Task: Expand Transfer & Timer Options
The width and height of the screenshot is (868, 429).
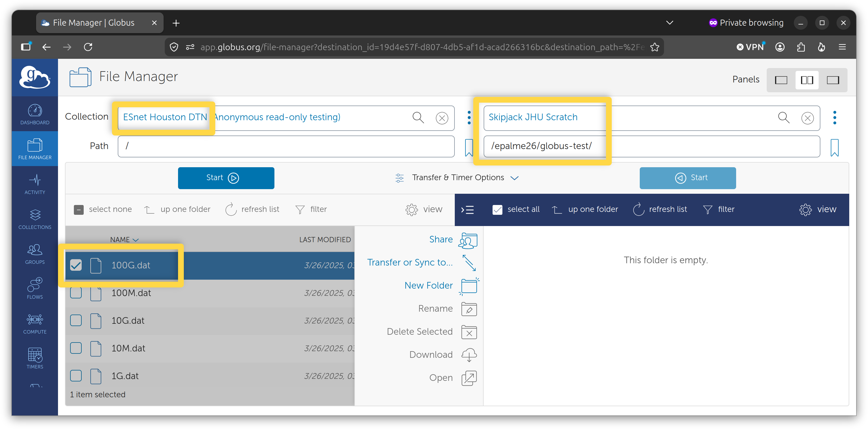Action: click(457, 178)
